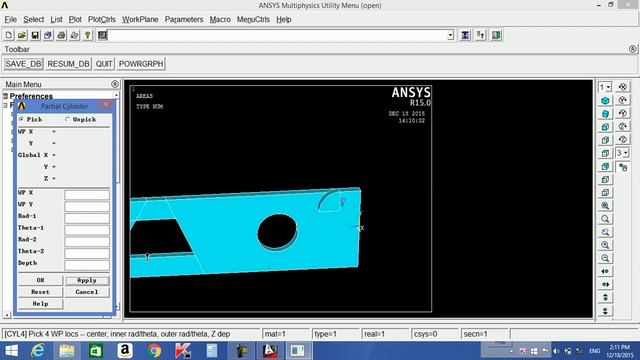The height and width of the screenshot is (360, 640).
Task: Click Help button in Partial Cylinder dialog
Action: (40, 304)
